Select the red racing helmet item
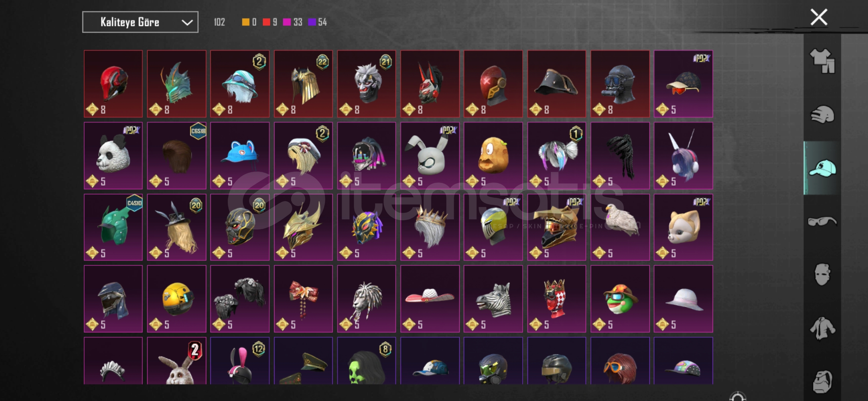 (x=113, y=84)
